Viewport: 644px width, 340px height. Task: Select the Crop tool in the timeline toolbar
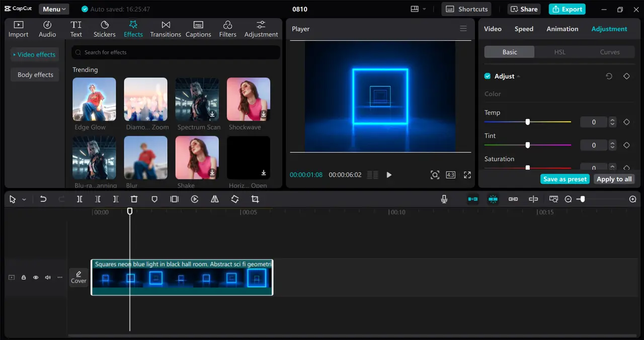(255, 199)
